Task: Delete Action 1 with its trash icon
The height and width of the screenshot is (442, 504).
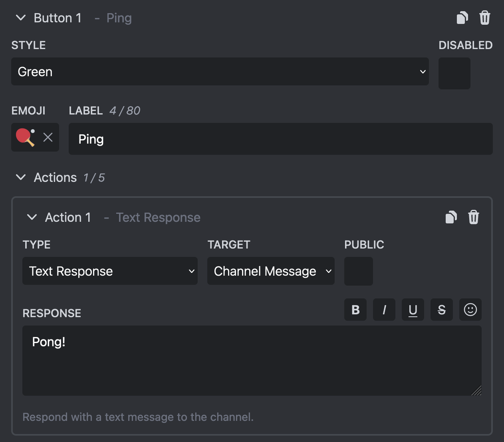Action: (474, 217)
